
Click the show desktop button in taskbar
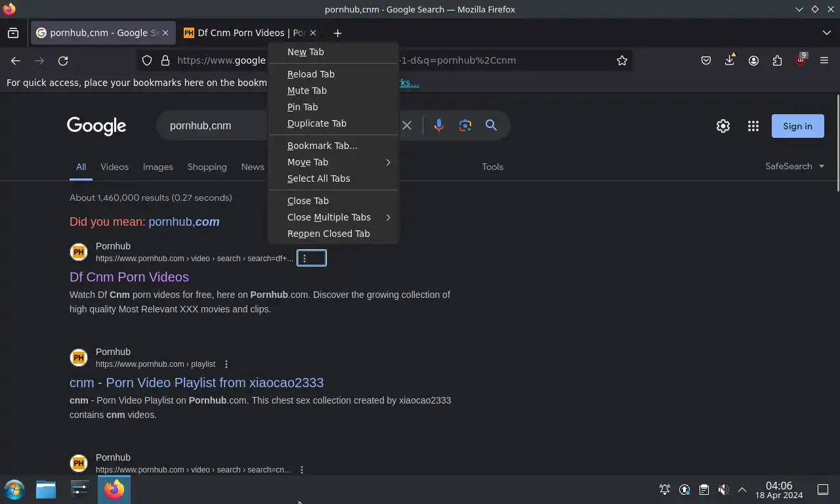pyautogui.click(x=823, y=490)
